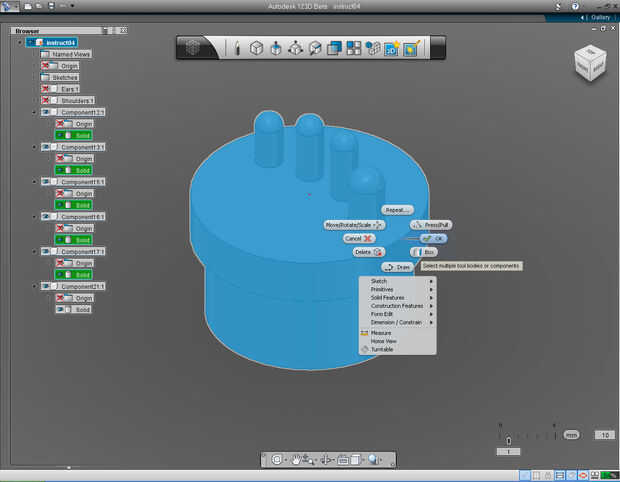Select the Named Views tree item

click(x=66, y=54)
